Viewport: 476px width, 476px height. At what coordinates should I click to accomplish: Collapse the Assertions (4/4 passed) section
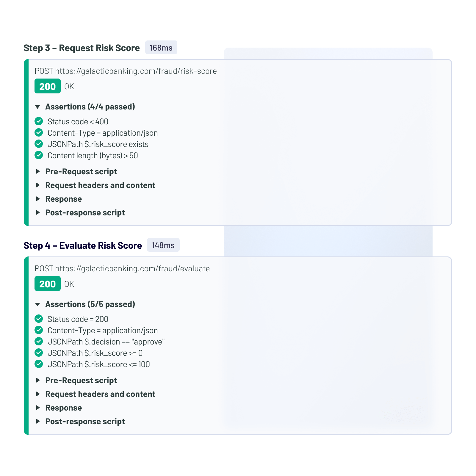[x=37, y=107]
